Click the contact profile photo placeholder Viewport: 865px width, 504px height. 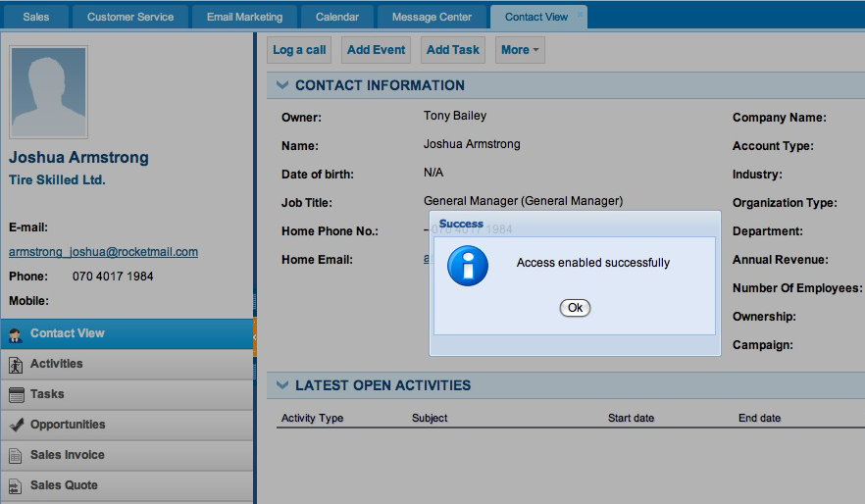[49, 92]
